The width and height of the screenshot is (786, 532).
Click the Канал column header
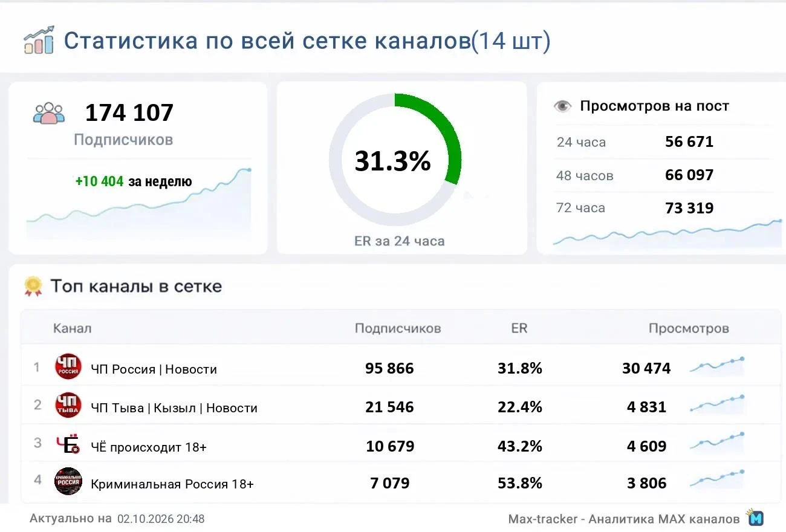[73, 328]
